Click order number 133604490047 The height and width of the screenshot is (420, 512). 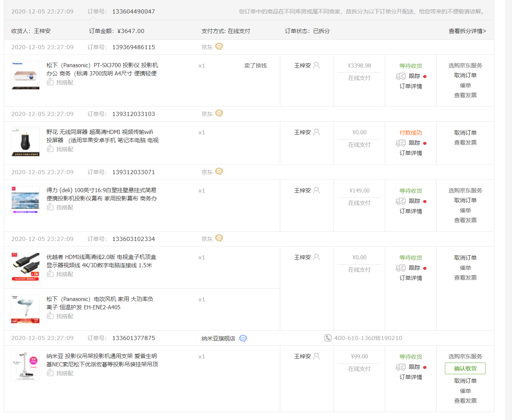(x=134, y=12)
